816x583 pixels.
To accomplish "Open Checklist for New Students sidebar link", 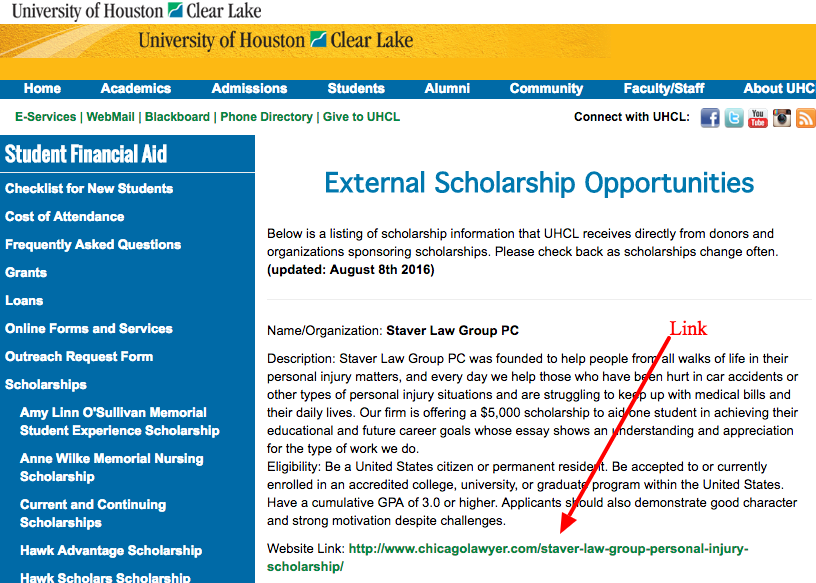I will click(x=89, y=188).
